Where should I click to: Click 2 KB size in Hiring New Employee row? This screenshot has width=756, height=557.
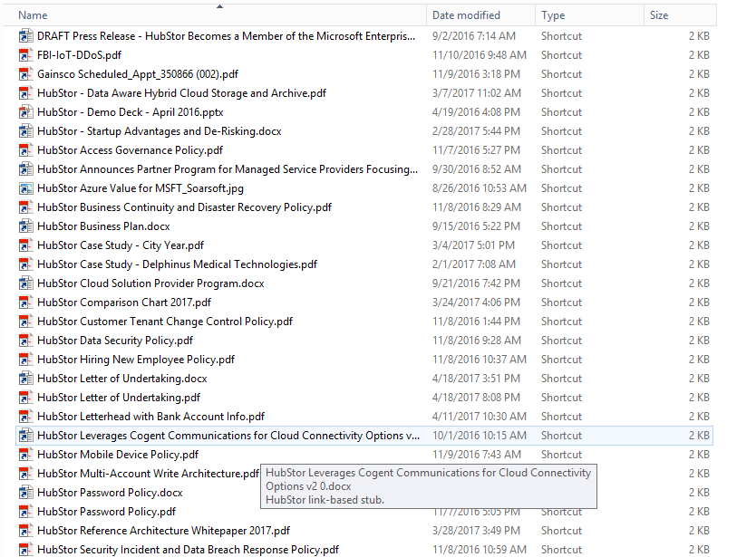coord(699,360)
